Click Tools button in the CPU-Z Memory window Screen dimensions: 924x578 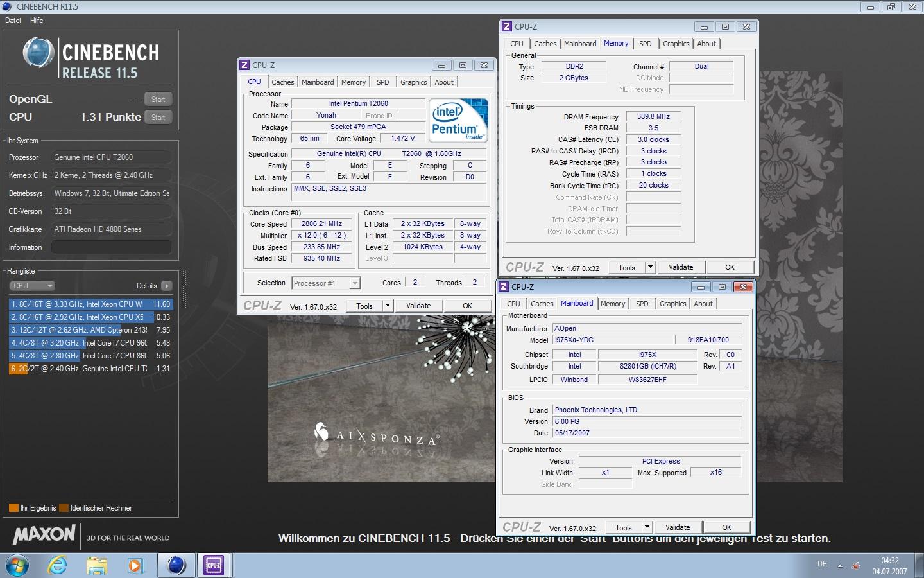click(x=627, y=267)
